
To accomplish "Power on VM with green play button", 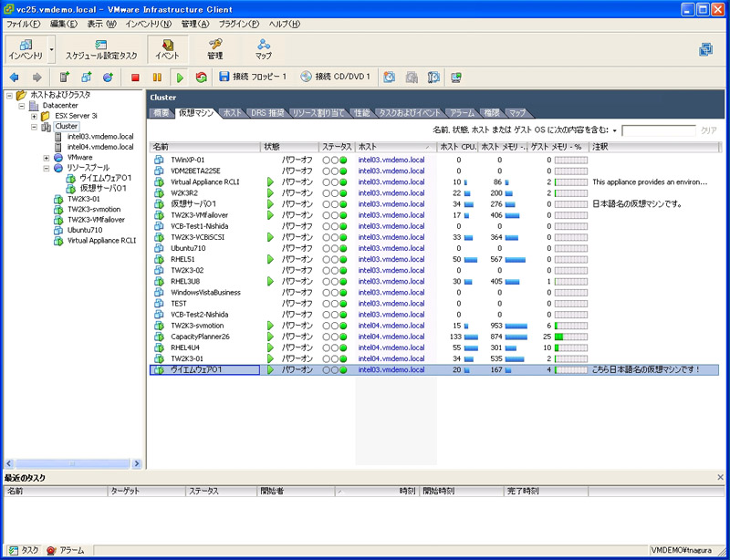I will tap(180, 78).
